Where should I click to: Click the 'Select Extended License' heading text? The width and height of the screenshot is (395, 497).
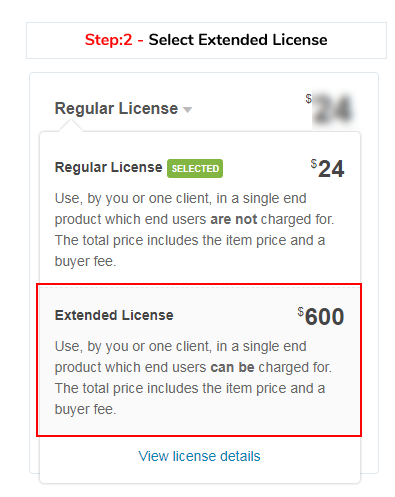click(x=238, y=40)
